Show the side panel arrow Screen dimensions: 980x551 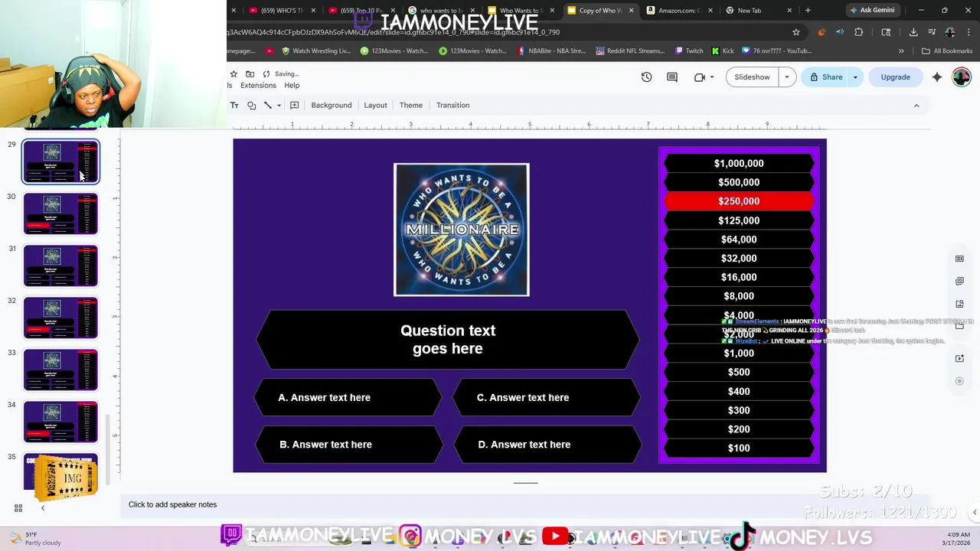click(x=975, y=512)
